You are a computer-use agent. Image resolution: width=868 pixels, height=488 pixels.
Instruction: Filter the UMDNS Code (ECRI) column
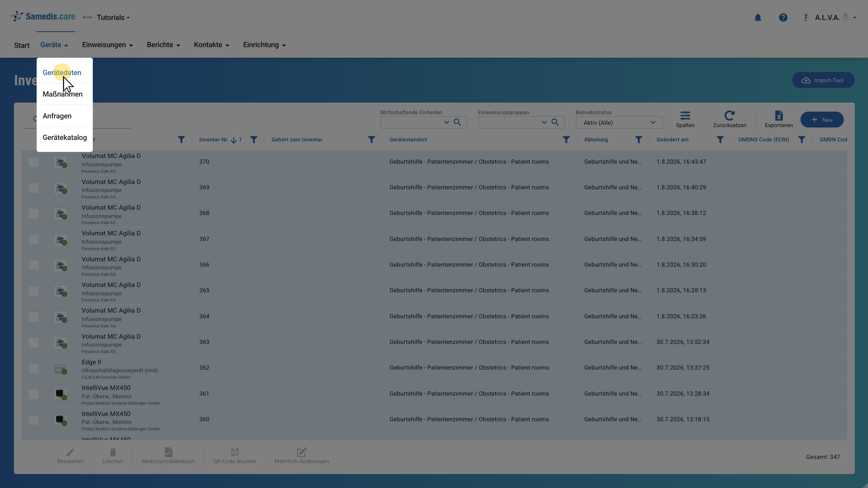click(x=802, y=140)
